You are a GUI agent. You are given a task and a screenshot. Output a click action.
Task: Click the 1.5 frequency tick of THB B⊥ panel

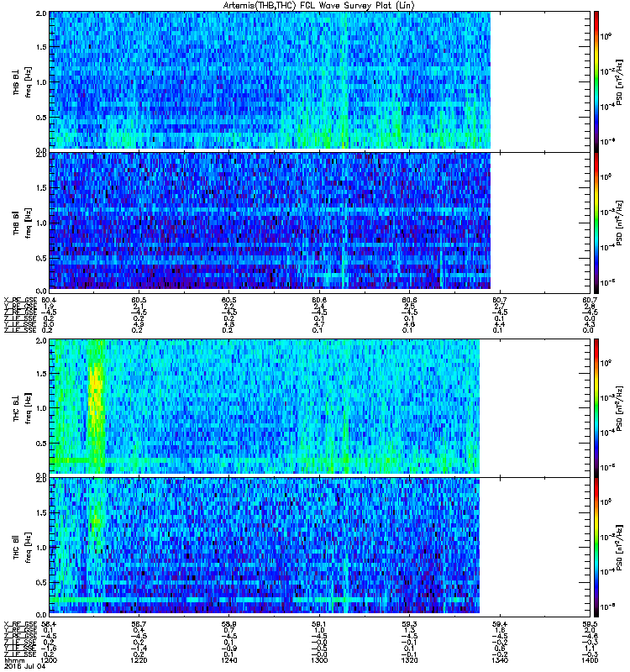coord(41,47)
